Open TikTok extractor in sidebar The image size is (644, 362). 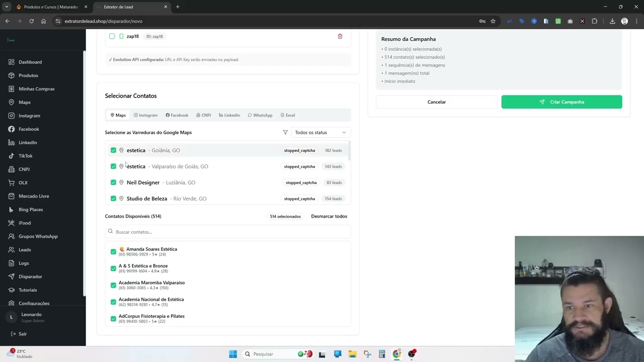pos(25,156)
